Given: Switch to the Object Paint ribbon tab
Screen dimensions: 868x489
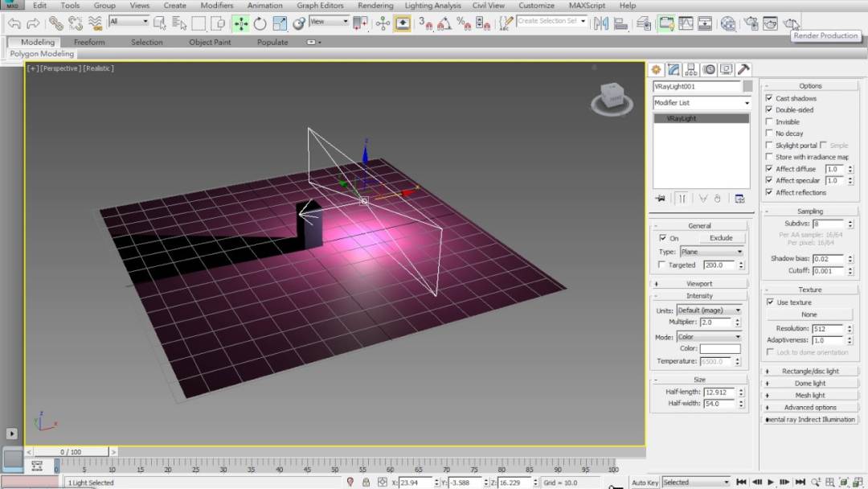Looking at the screenshot, I should [x=210, y=42].
